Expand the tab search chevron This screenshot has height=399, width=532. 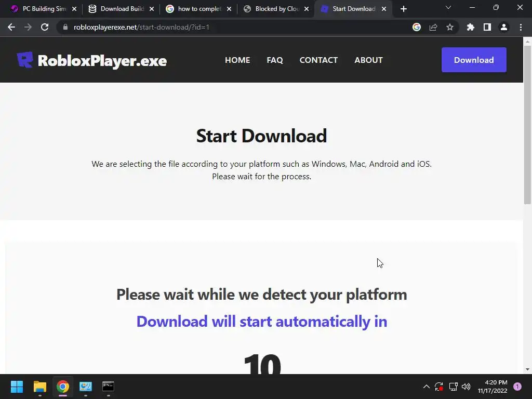tap(448, 7)
